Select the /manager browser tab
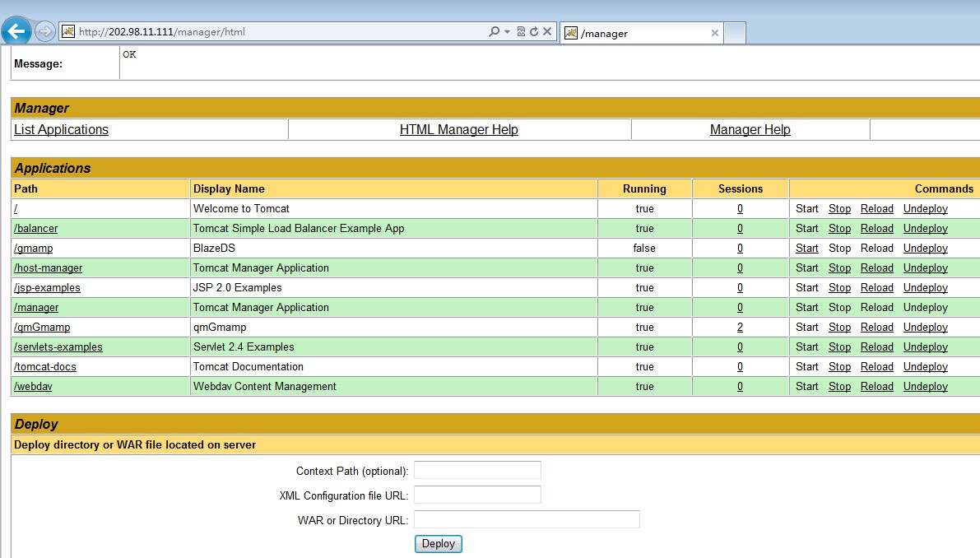 click(x=642, y=33)
